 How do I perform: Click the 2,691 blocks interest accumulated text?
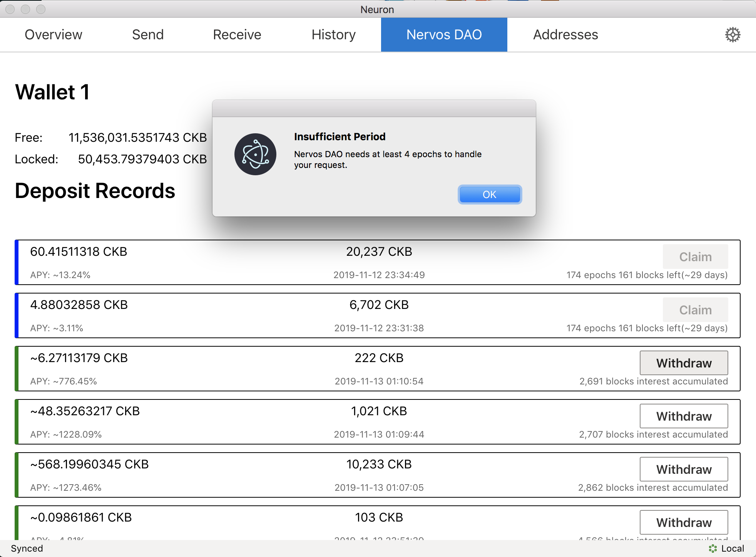pyautogui.click(x=654, y=381)
